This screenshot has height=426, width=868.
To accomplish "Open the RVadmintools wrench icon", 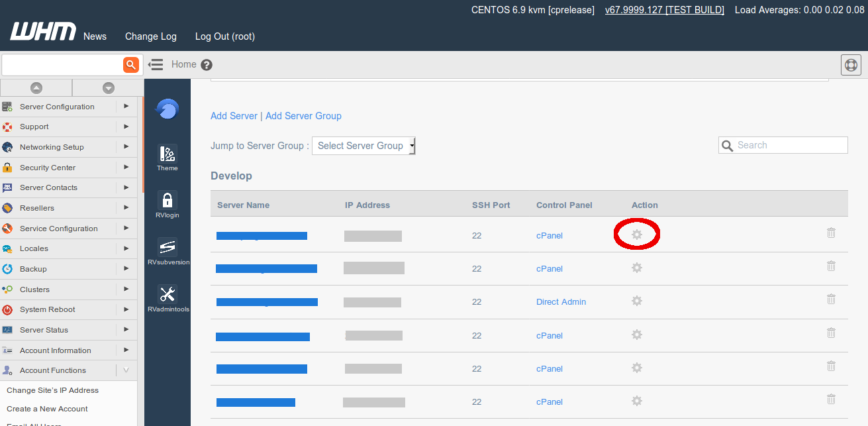I will (168, 294).
